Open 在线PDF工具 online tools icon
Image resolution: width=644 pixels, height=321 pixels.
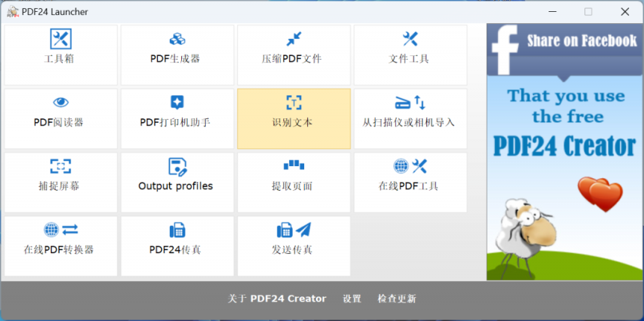(410, 166)
